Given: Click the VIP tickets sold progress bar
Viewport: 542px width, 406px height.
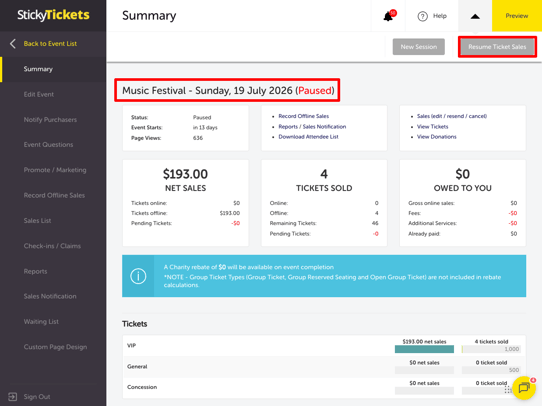Looking at the screenshot, I should (x=491, y=349).
